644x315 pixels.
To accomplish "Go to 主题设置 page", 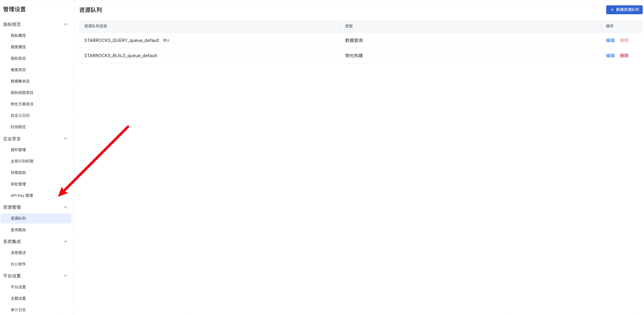I will tap(18, 298).
